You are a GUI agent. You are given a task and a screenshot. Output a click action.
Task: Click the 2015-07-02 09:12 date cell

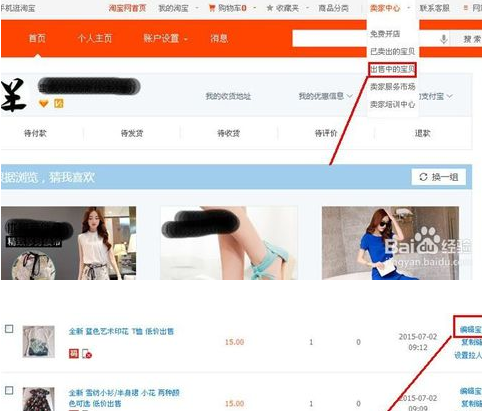pos(418,342)
